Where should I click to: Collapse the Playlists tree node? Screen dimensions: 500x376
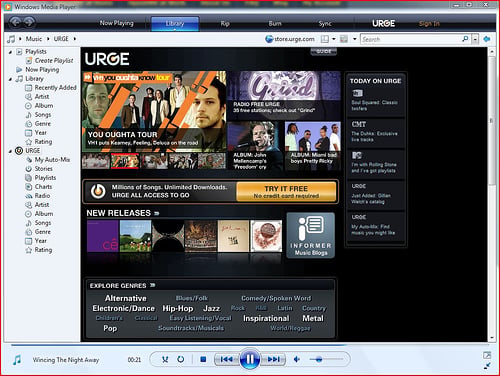10,52
